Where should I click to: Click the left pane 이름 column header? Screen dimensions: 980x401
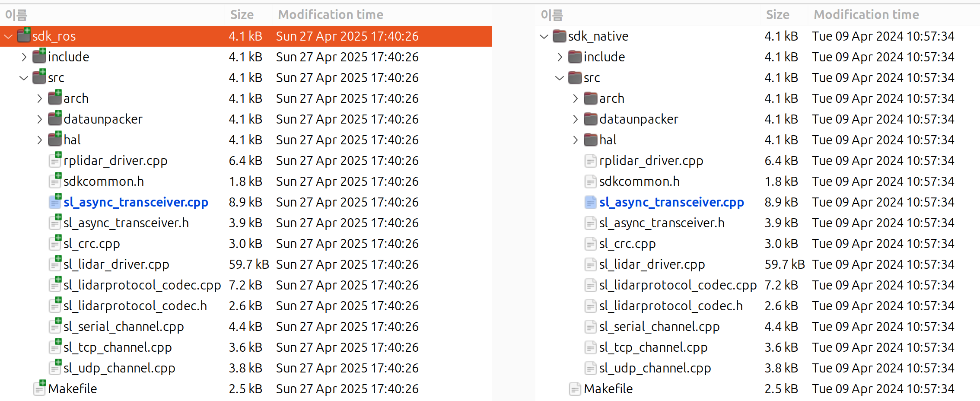[x=16, y=15]
